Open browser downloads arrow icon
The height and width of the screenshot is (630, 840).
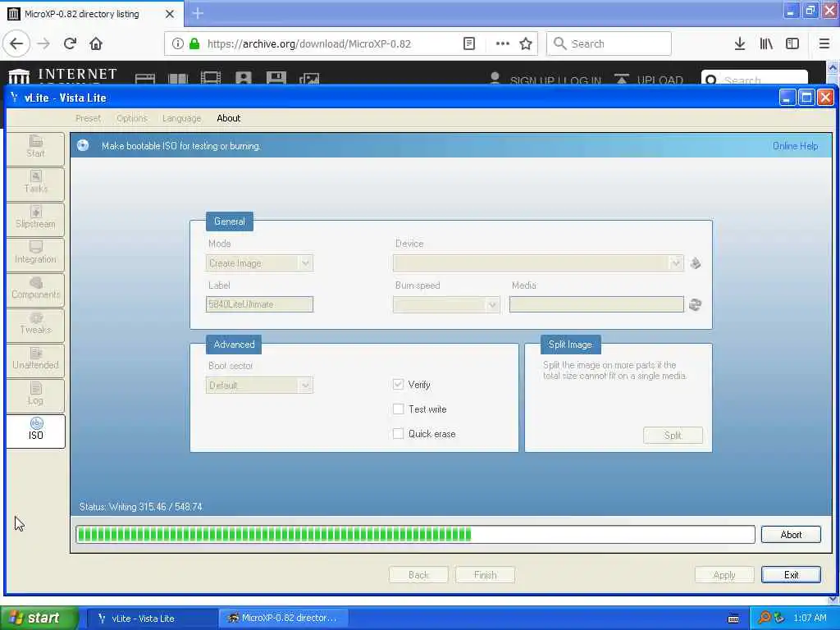tap(740, 44)
